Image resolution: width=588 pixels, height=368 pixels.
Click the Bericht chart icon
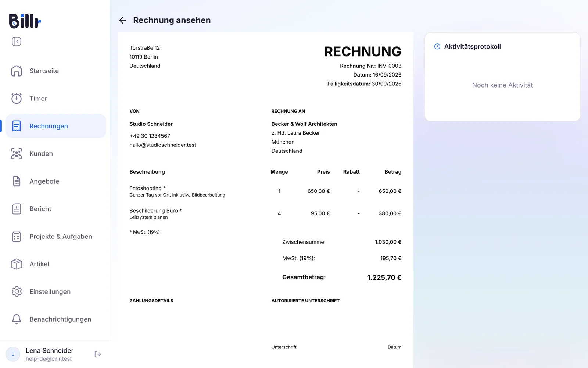click(x=17, y=209)
